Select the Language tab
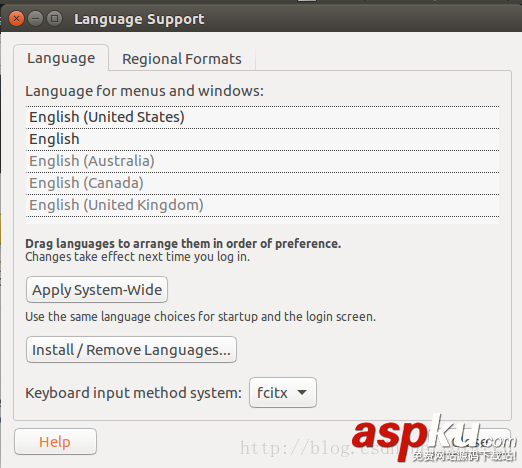The width and height of the screenshot is (522, 468). pos(61,58)
